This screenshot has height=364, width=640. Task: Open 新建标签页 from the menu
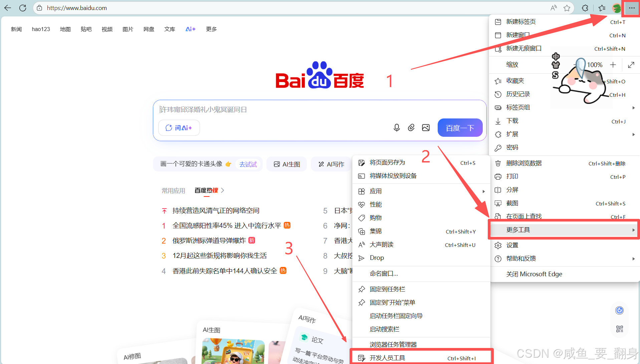(564, 22)
